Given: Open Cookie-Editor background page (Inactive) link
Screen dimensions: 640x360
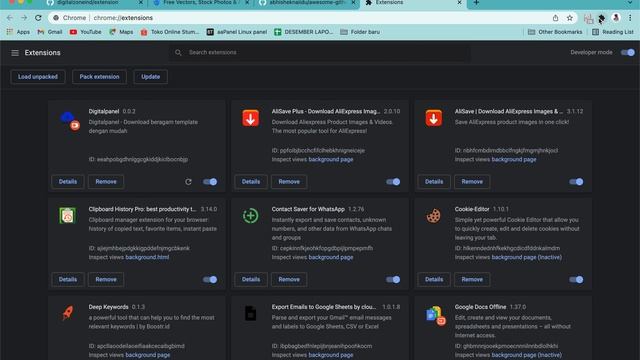Looking at the screenshot, I should (527, 257).
